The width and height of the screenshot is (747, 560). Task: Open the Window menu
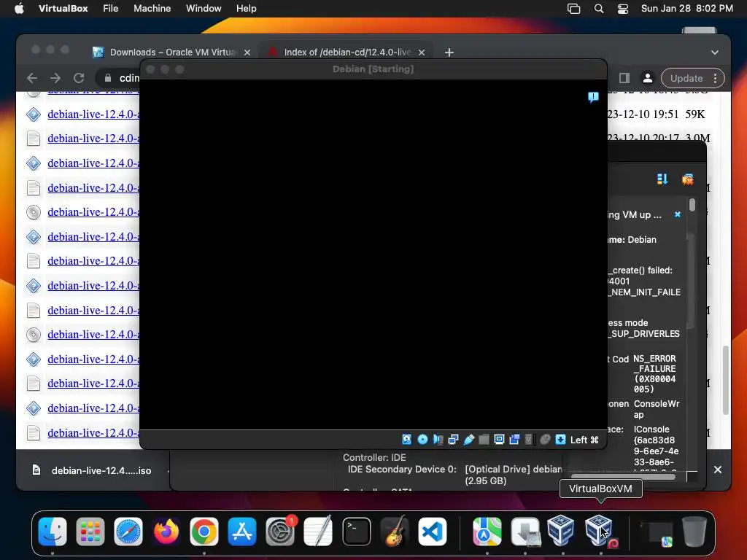tap(204, 9)
